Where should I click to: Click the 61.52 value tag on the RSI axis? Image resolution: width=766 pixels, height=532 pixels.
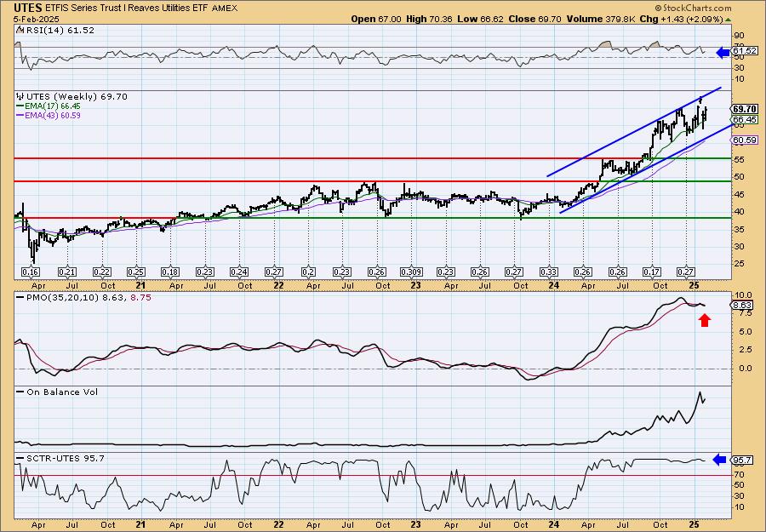click(x=745, y=51)
